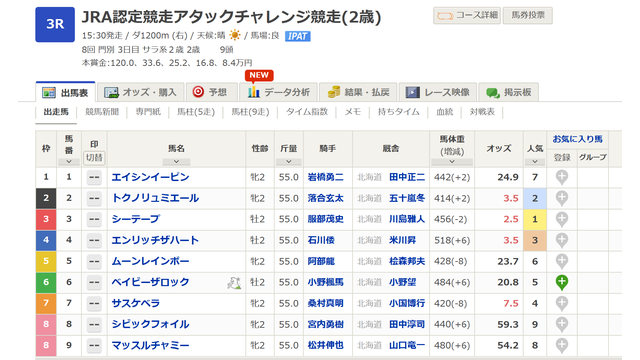
Task: Open jockey page for 石川倭
Action: (321, 240)
